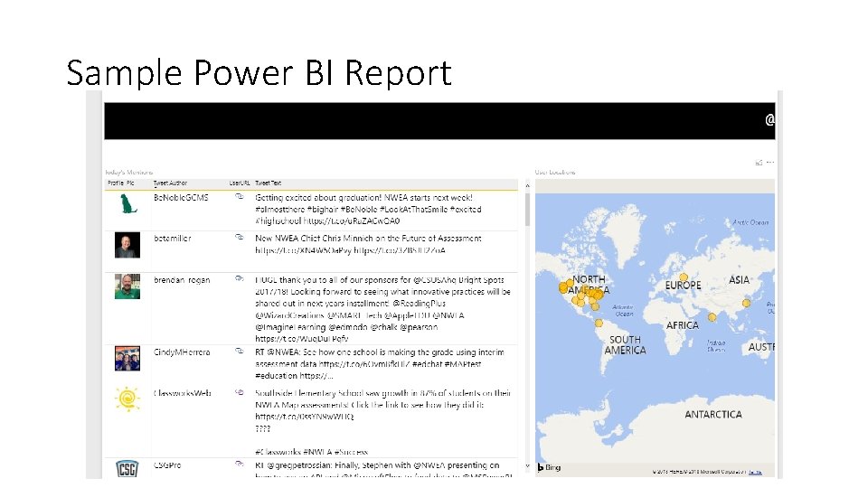The height and width of the screenshot is (488, 868).
Task: Open the UserURL link for ClassworksWeb
Action: click(239, 392)
